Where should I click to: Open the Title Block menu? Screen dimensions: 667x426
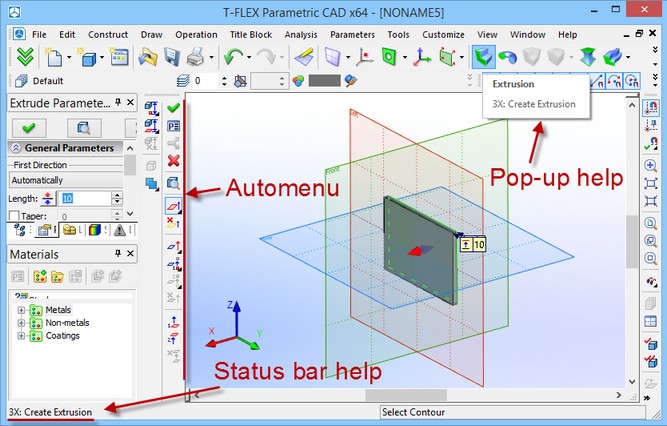pos(251,35)
